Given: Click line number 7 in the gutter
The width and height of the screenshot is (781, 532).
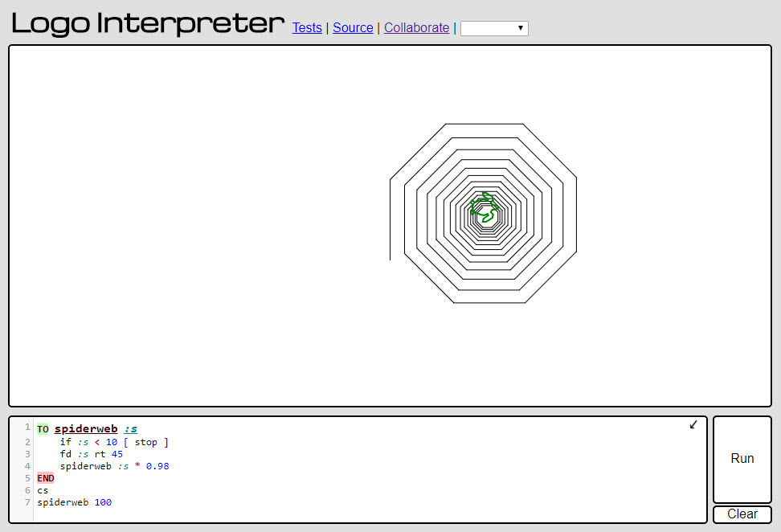Looking at the screenshot, I should pyautogui.click(x=27, y=502).
